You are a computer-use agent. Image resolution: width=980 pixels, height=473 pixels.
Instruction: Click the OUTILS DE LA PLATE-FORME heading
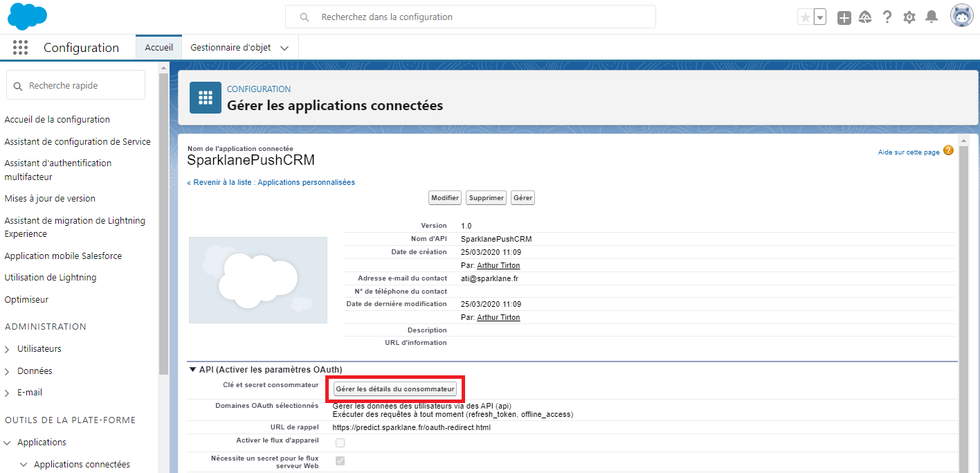(70, 420)
